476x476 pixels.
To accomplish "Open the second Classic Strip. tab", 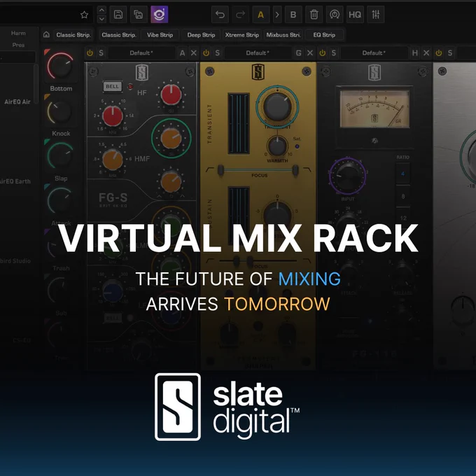I will tap(119, 35).
